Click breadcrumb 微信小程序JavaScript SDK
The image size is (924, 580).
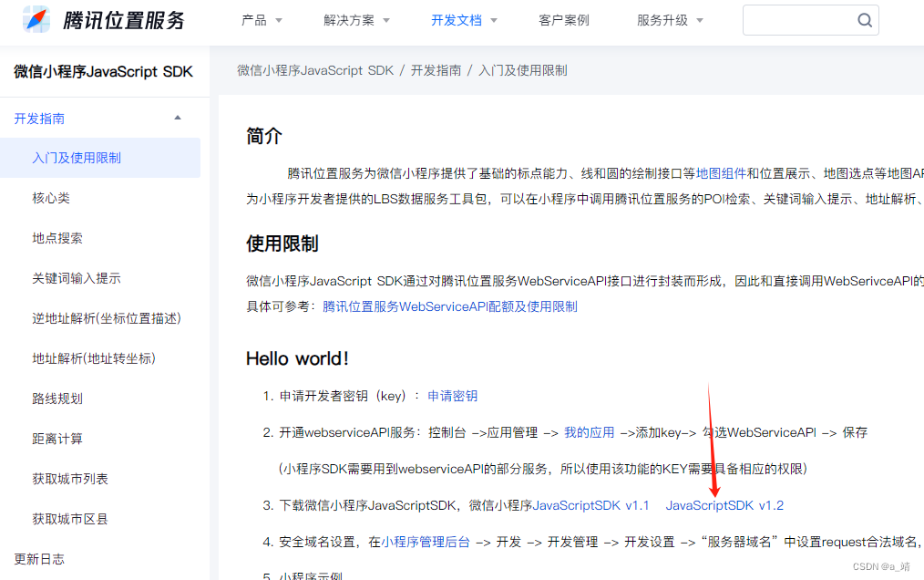(315, 70)
